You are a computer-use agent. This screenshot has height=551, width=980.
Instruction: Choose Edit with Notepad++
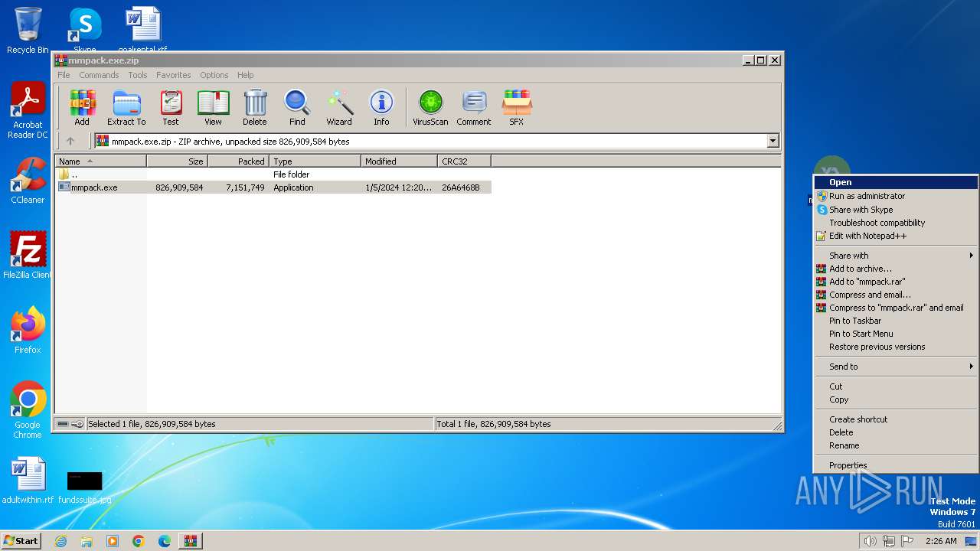tap(896, 236)
